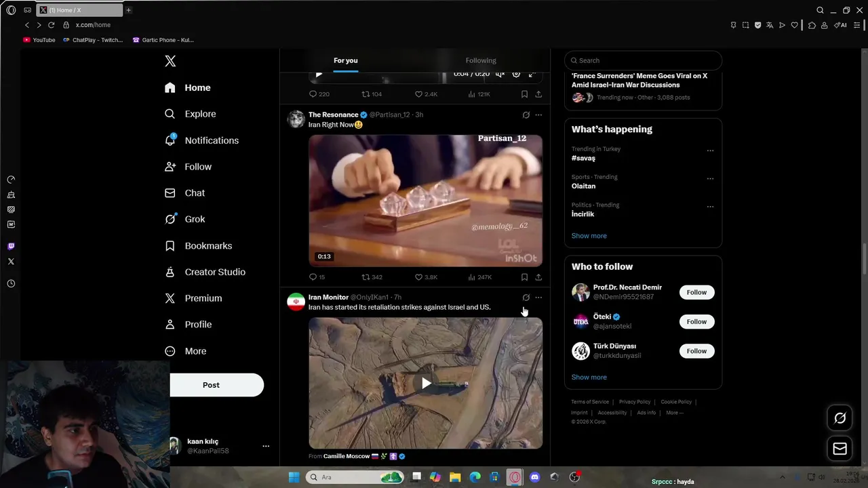Image resolution: width=868 pixels, height=488 pixels.
Task: Reply to the top post with 220 replies
Action: tap(319, 94)
